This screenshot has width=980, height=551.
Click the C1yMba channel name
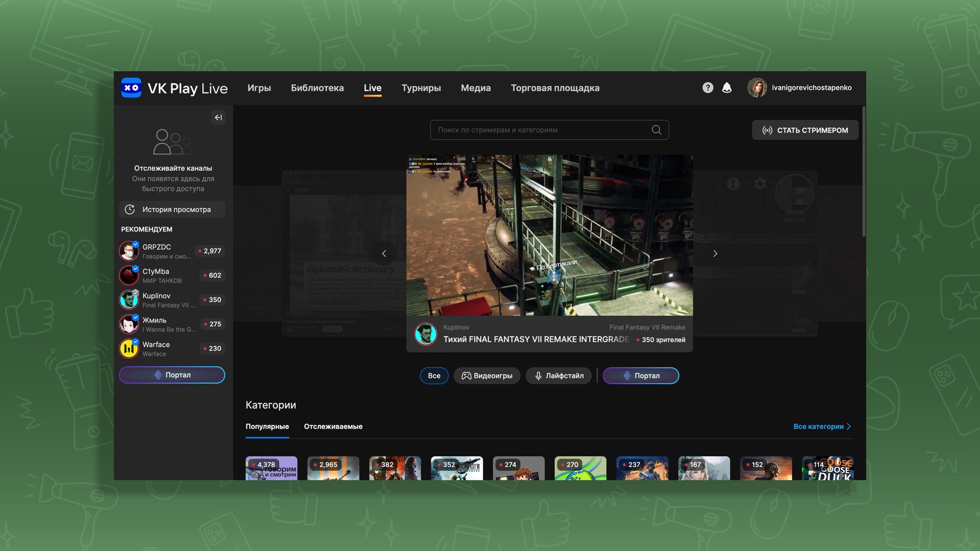click(156, 272)
